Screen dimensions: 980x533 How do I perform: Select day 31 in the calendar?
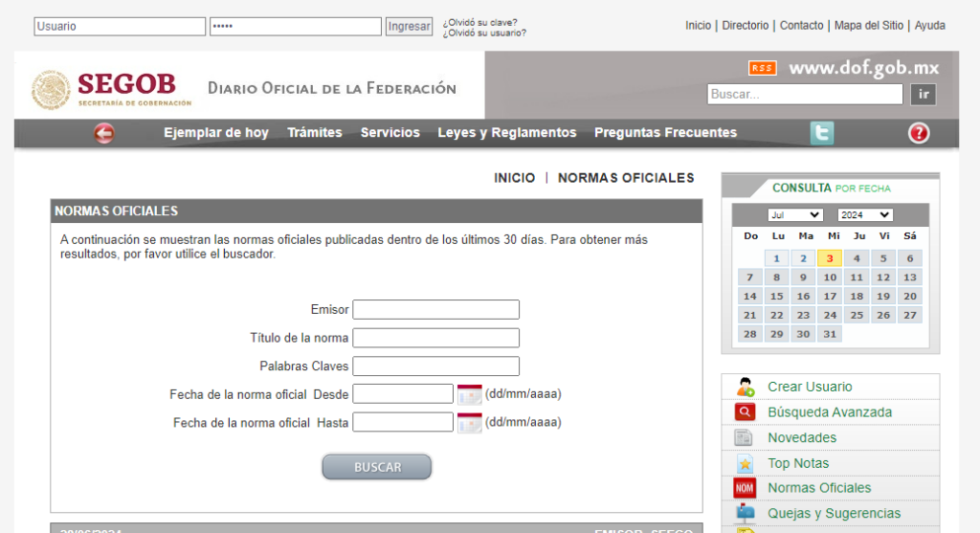point(830,334)
